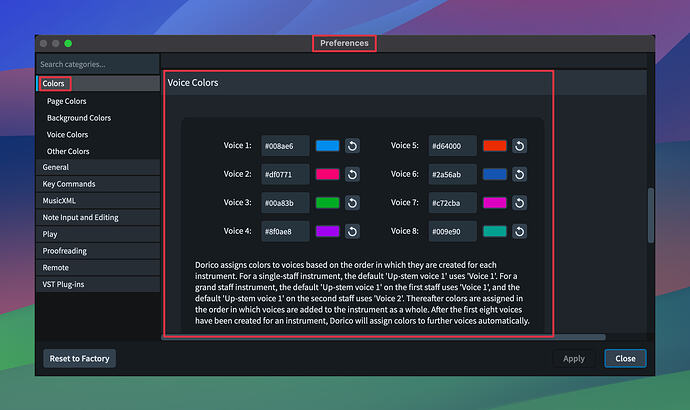
Task: Open the red Voice 5 color swatch
Action: coord(495,146)
